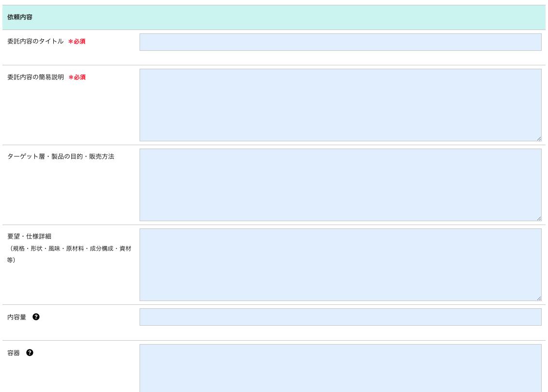This screenshot has height=392, width=548.
Task: Click the resize corner of 要望・仕様詳細 text area
Action: click(539, 298)
